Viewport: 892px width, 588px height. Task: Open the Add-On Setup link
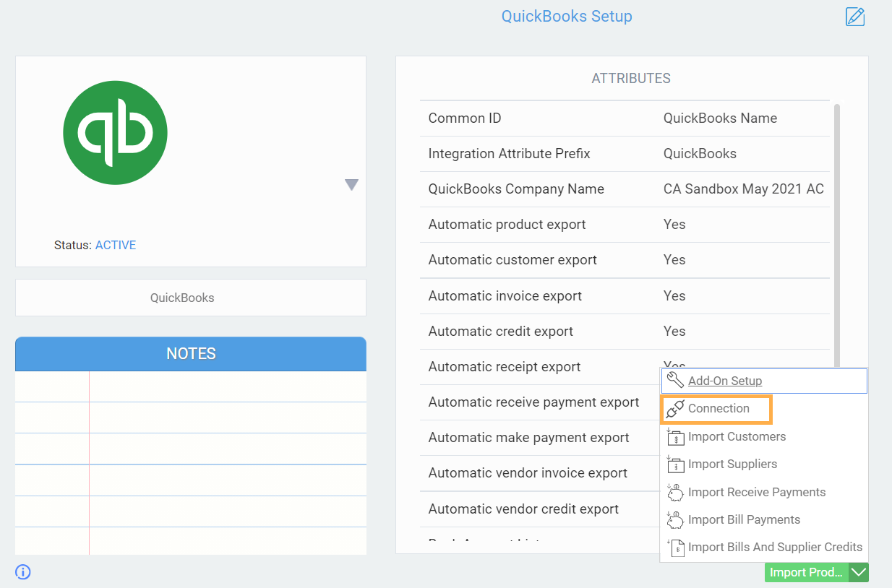coord(725,381)
